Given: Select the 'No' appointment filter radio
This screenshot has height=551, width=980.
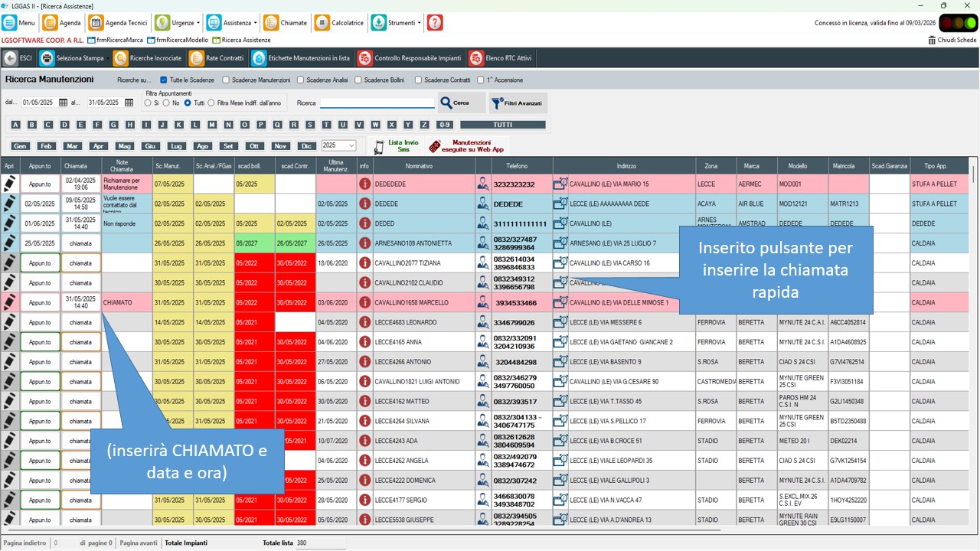Looking at the screenshot, I should (x=166, y=103).
